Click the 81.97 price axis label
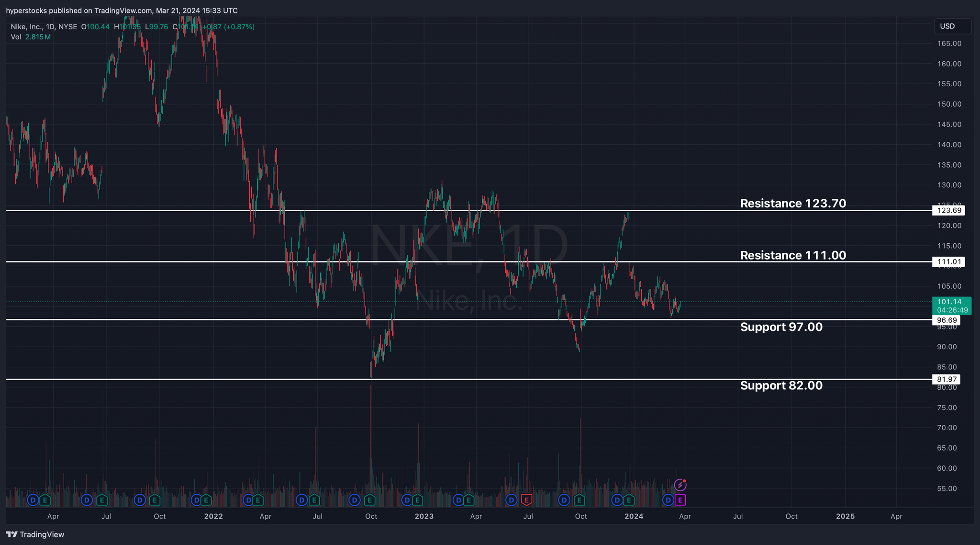This screenshot has height=545, width=980. [947, 379]
